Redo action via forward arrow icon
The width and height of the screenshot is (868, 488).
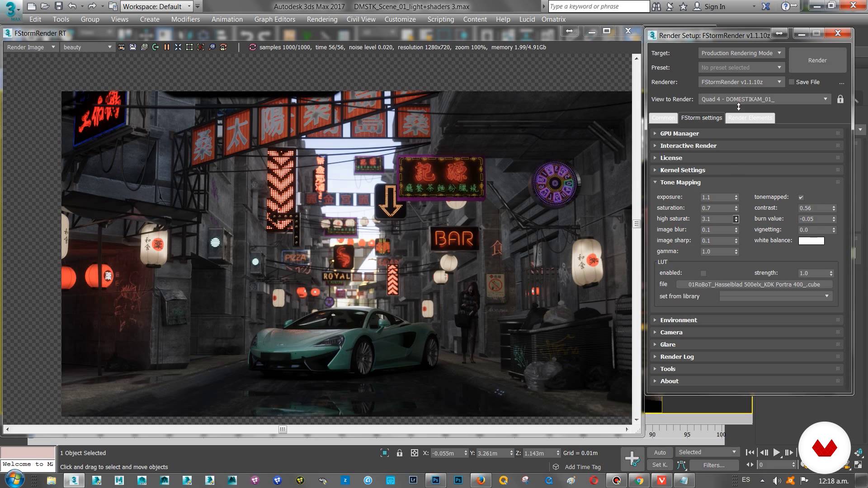(92, 6)
